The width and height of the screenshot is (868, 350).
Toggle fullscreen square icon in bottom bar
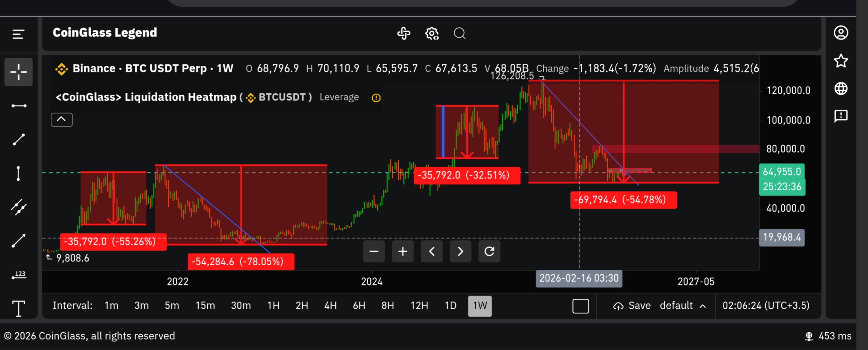coord(581,306)
